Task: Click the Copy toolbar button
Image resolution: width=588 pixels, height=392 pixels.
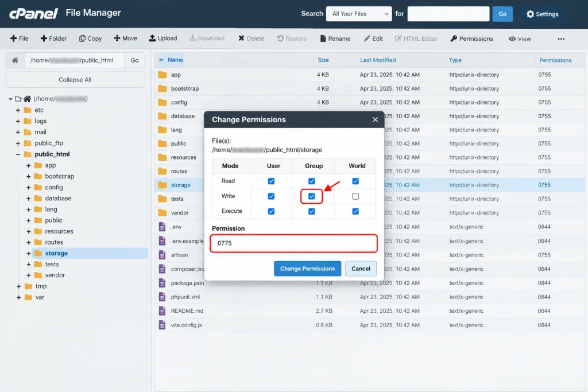Action: [x=90, y=38]
